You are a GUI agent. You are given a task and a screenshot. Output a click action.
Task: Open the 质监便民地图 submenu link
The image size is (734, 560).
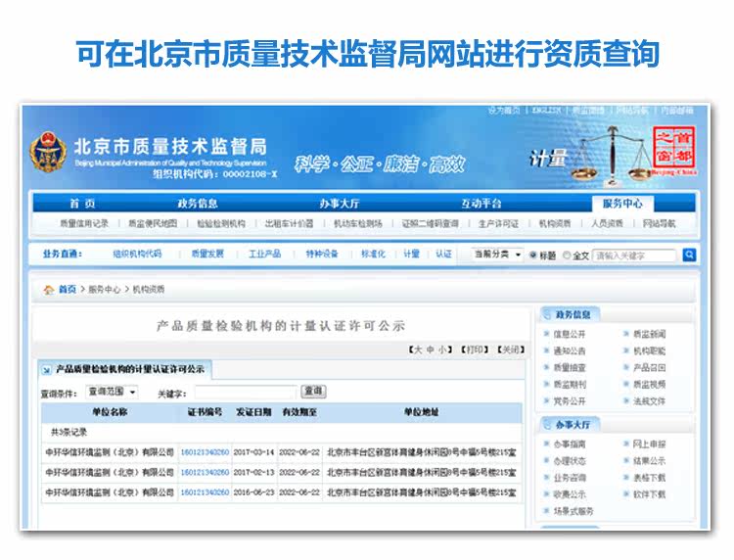coord(153,223)
